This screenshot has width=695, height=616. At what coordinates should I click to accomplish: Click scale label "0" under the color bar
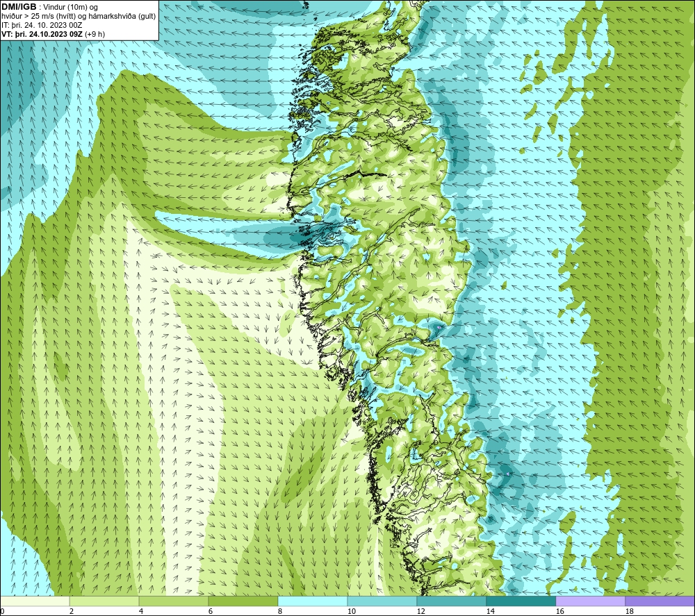[2, 612]
